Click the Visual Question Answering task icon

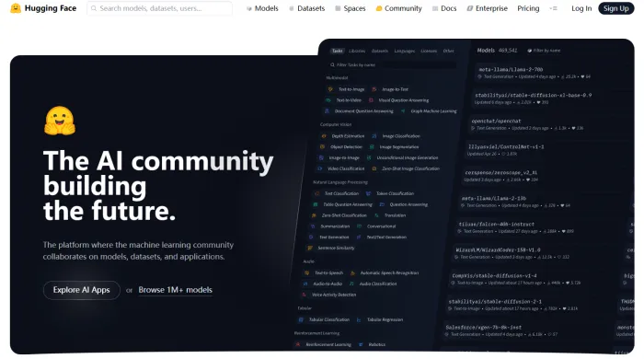tap(371, 100)
